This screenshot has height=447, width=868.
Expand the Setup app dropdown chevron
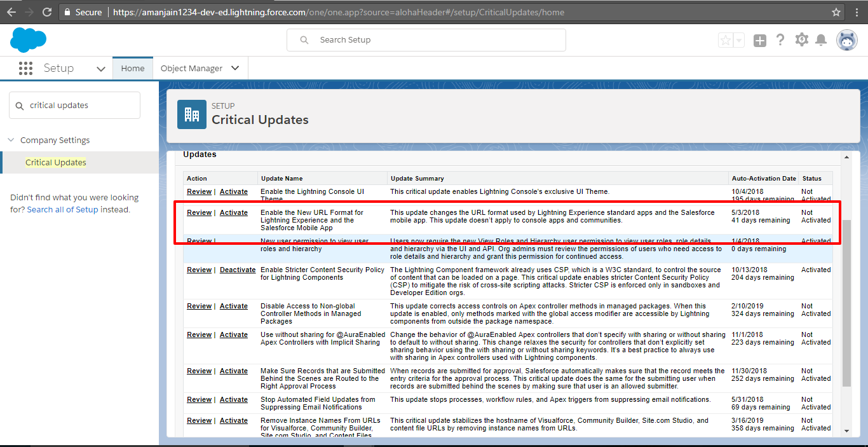tap(100, 69)
